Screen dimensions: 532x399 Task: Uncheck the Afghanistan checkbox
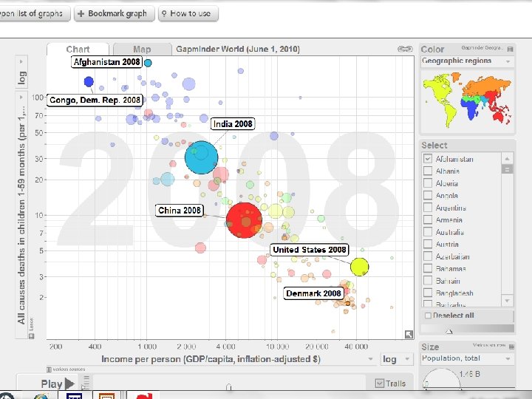coord(428,158)
